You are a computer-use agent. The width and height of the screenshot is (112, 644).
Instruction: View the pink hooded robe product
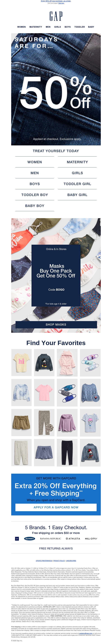(67, 362)
